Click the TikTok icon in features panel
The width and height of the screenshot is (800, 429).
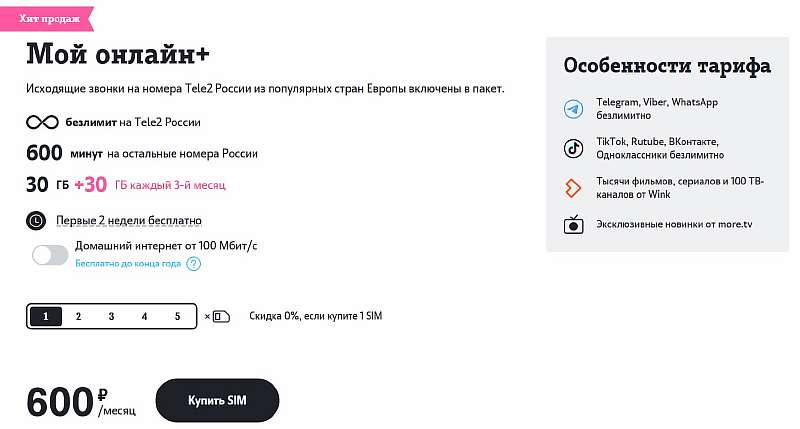(x=574, y=148)
